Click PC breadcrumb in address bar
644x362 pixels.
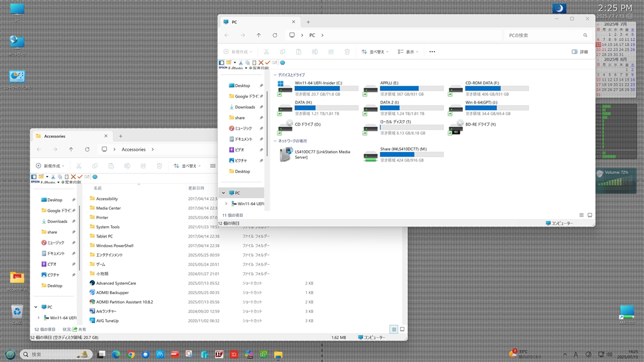[312, 35]
